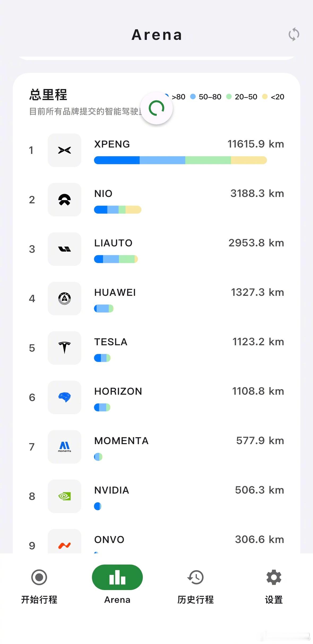Tap the ONVO logo icon
This screenshot has width=313, height=644.
pyautogui.click(x=65, y=545)
